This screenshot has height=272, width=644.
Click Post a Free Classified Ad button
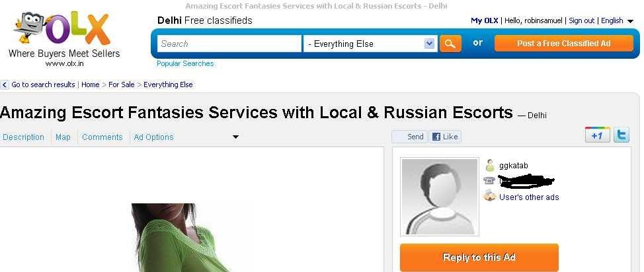[564, 44]
